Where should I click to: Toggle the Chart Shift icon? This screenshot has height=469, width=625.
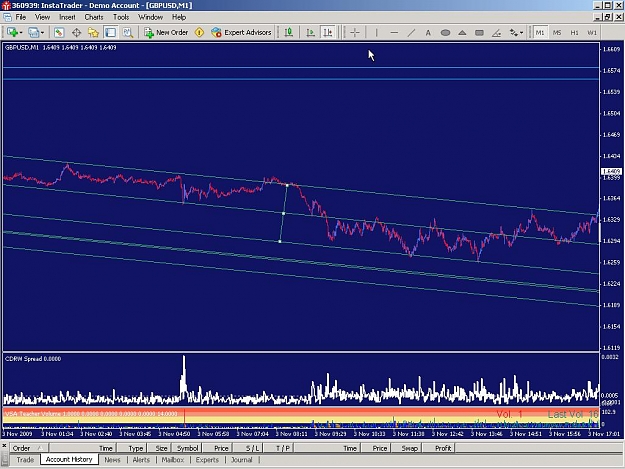pos(328,32)
